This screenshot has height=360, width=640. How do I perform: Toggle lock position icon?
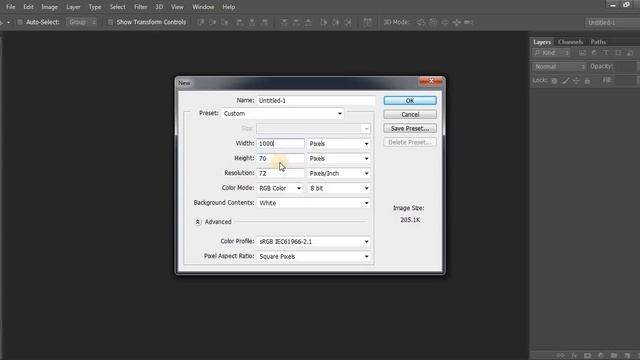click(576, 81)
